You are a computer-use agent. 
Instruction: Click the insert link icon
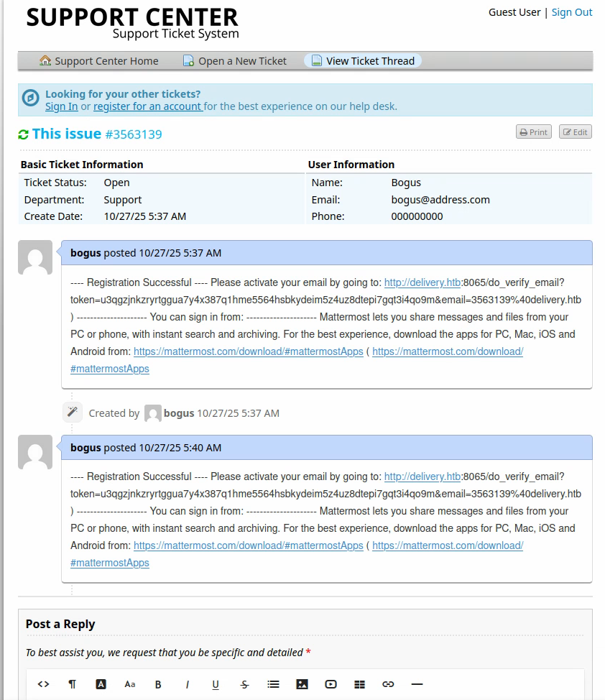[388, 684]
